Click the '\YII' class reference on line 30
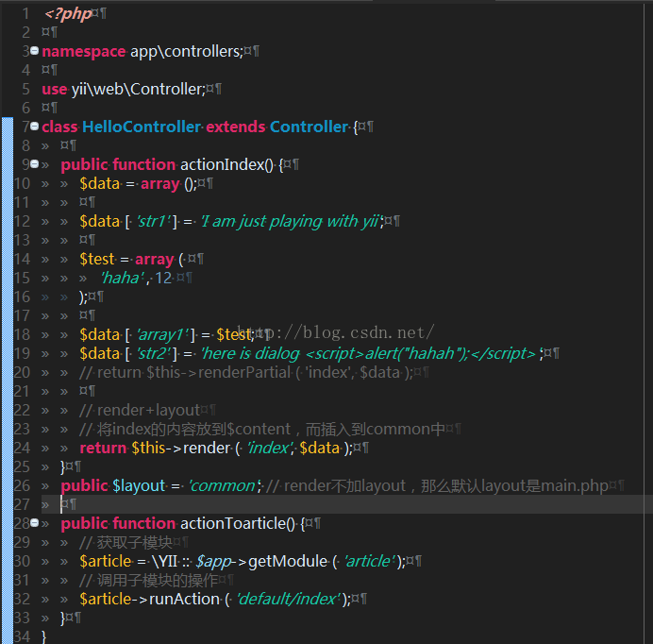Screen dimensions: 653x644 point(164,562)
